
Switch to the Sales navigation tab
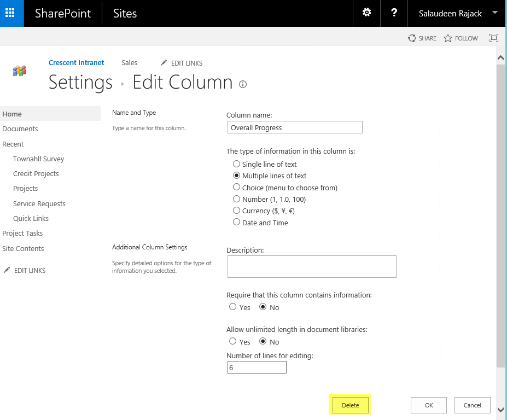(129, 63)
